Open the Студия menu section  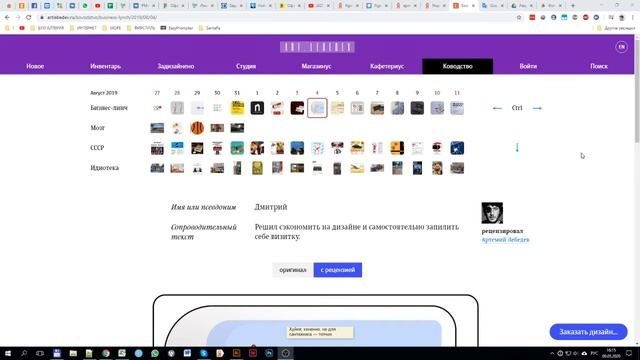(246, 66)
